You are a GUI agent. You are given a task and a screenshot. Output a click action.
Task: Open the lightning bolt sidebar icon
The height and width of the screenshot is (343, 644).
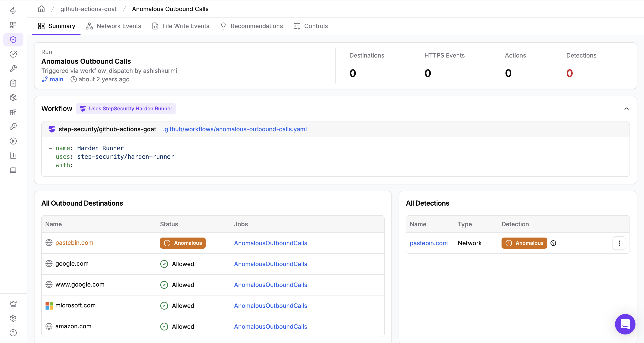click(13, 10)
